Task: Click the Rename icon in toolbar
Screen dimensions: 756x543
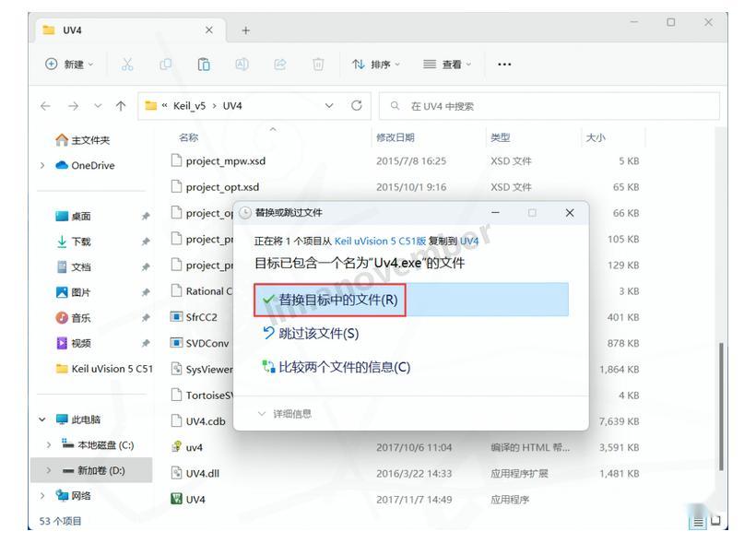Action: 242,65
